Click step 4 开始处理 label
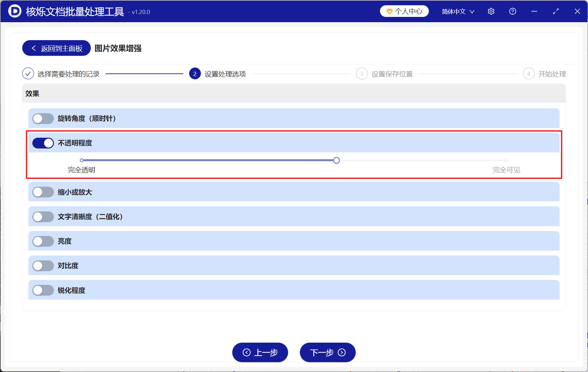Image resolution: width=588 pixels, height=372 pixels. 552,74
